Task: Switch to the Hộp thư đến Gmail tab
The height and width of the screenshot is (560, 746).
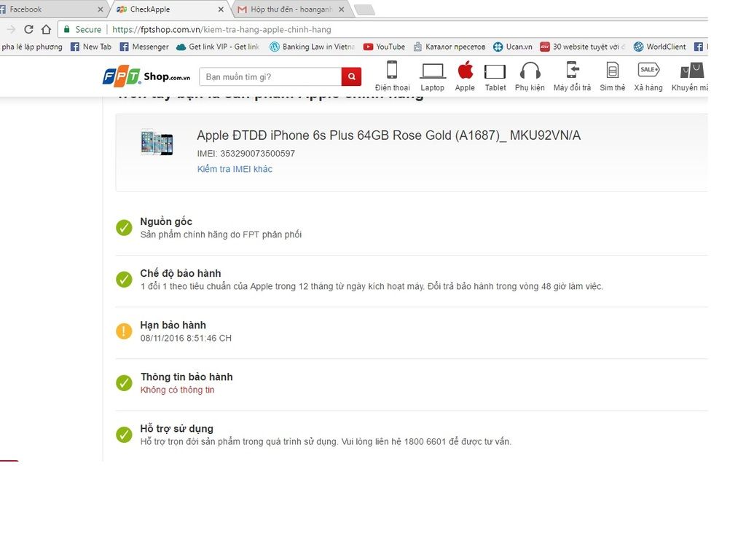Action: (x=290, y=9)
